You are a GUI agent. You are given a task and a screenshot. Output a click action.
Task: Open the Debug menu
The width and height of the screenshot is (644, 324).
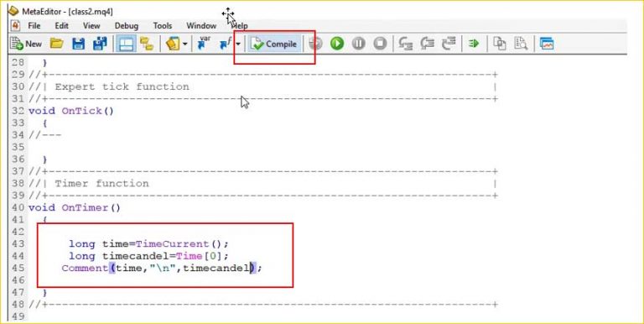126,25
